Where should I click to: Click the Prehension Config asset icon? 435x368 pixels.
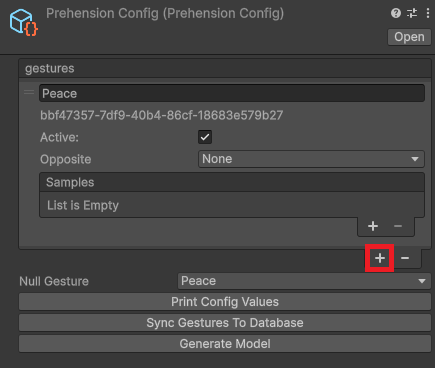click(x=24, y=22)
